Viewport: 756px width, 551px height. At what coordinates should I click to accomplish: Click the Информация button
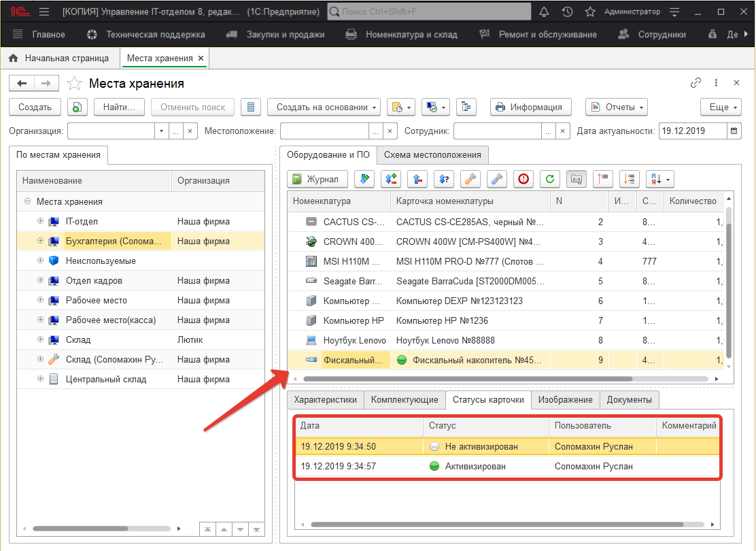pos(530,107)
